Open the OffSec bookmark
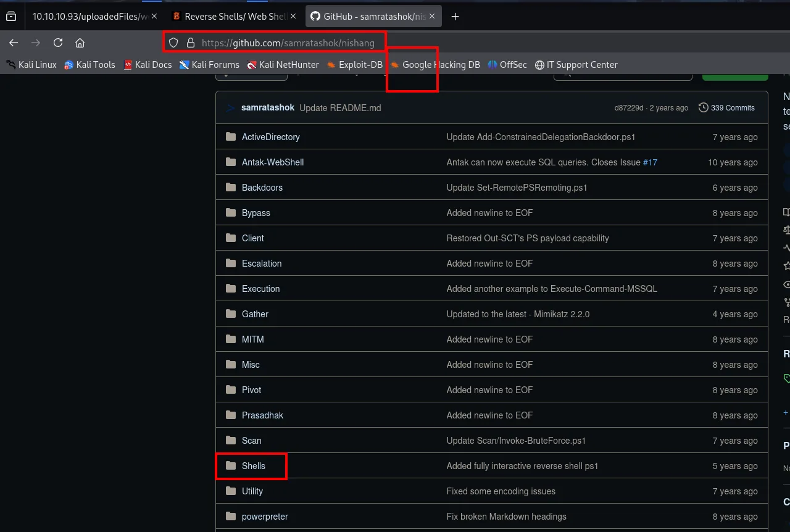Screen dimensions: 790x532 [507, 64]
